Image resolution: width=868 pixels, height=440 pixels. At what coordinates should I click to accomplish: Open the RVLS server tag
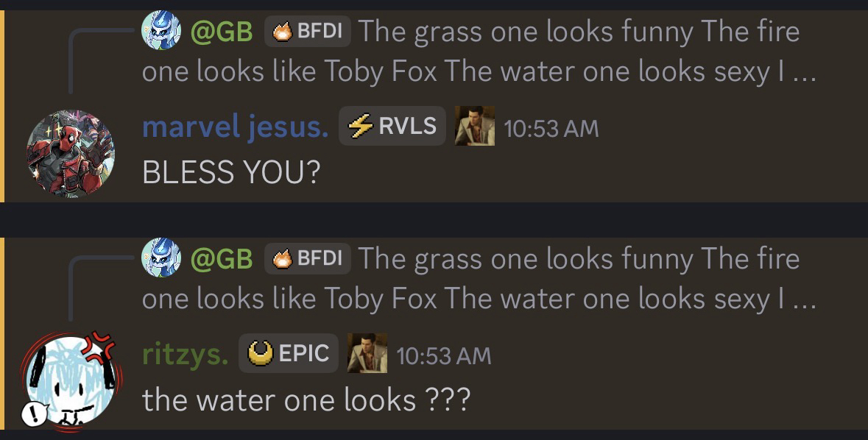coord(392,127)
